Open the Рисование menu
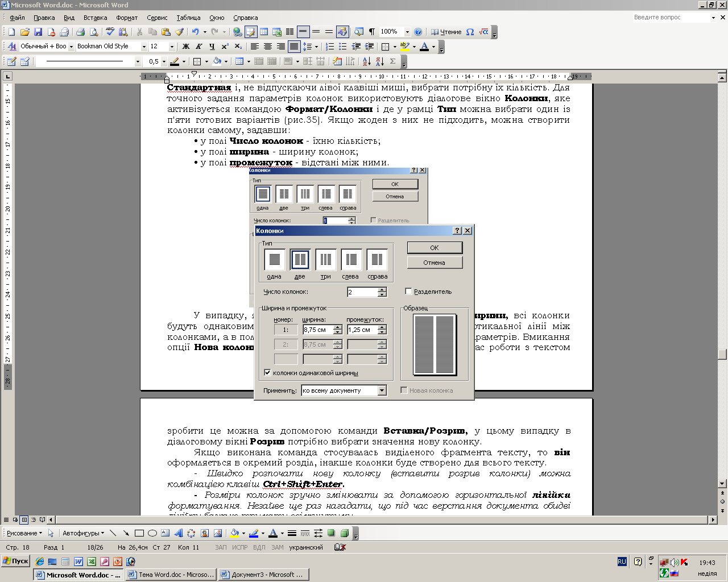 (24, 533)
